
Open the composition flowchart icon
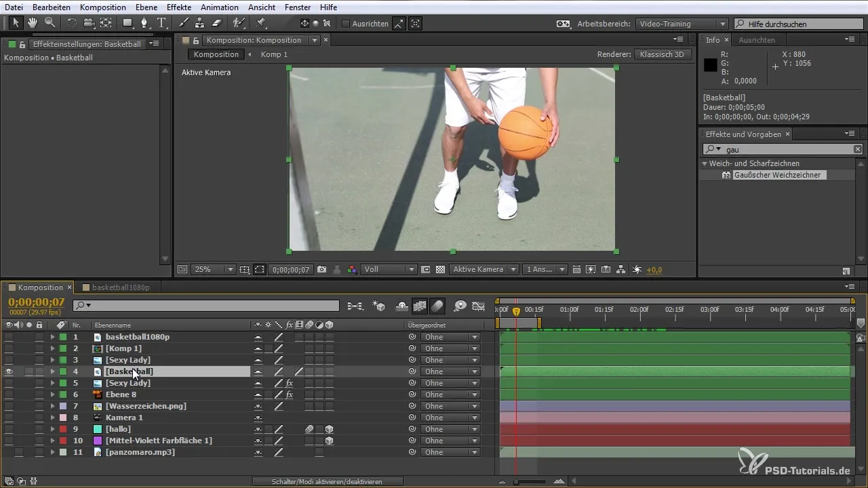coord(621,269)
